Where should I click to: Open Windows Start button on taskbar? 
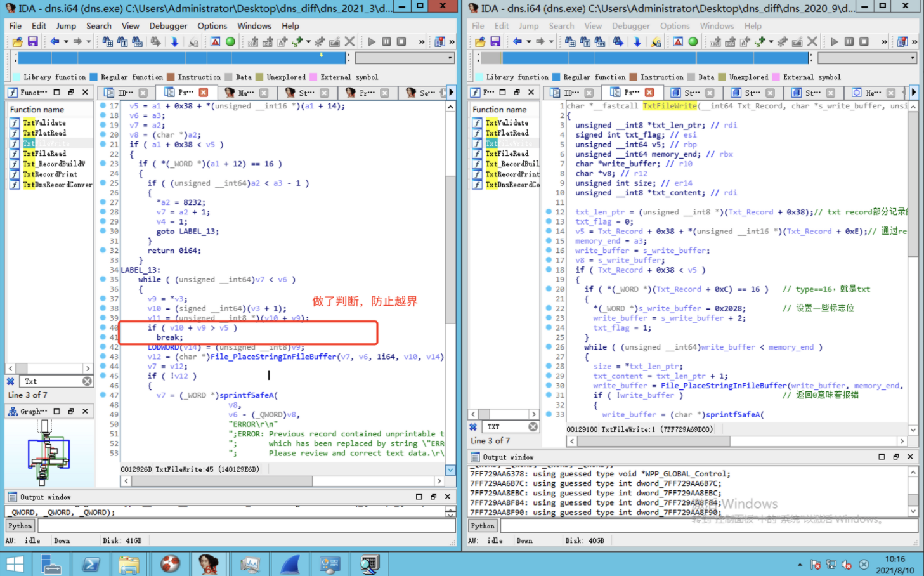point(15,563)
